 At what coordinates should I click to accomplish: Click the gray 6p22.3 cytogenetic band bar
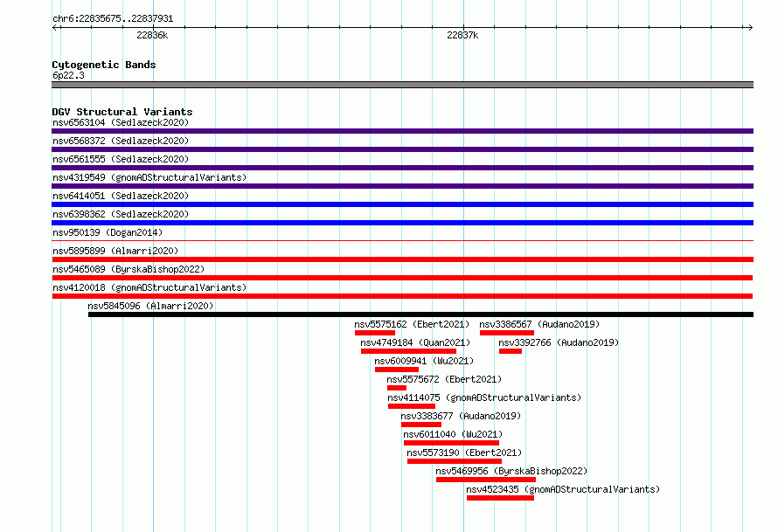[402, 85]
